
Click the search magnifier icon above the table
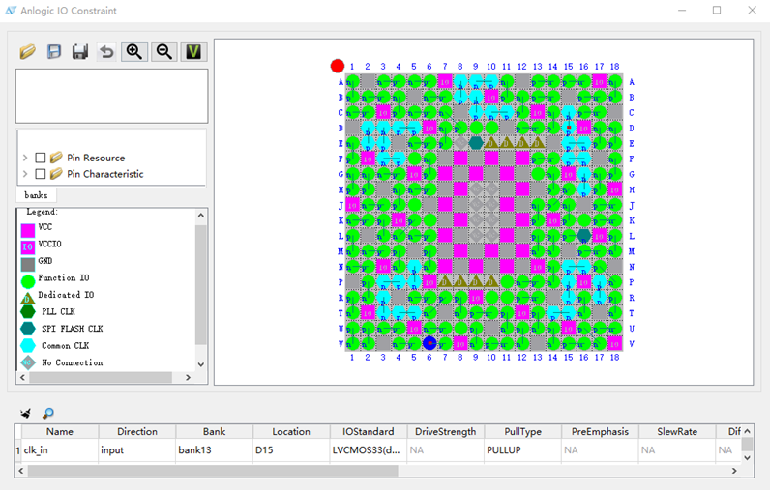point(48,413)
